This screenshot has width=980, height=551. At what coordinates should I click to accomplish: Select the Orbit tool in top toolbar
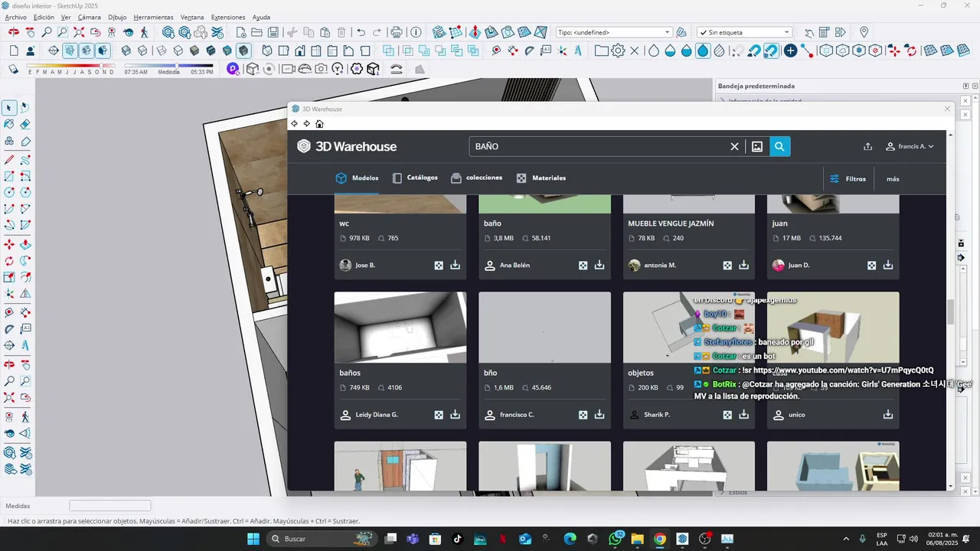coord(14,32)
